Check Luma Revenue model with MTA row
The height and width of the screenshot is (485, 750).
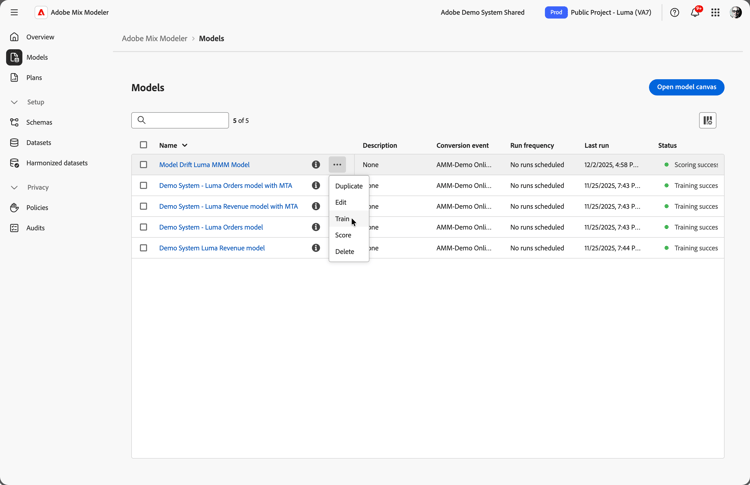[143, 206]
